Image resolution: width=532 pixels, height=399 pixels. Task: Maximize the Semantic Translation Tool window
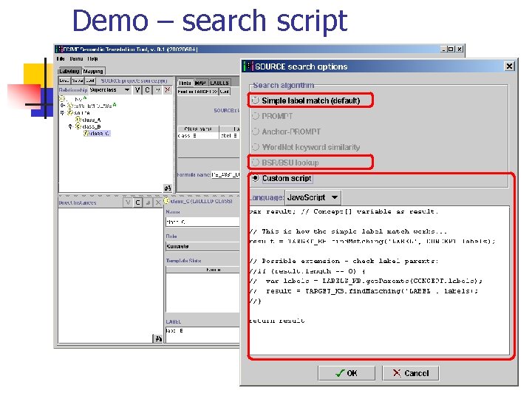coord(451,49)
